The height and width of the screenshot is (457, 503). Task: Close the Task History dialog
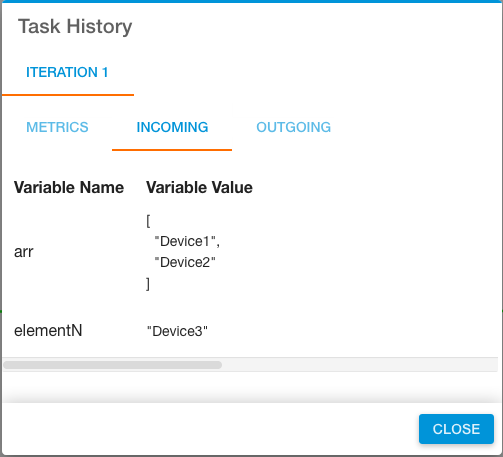click(x=456, y=429)
